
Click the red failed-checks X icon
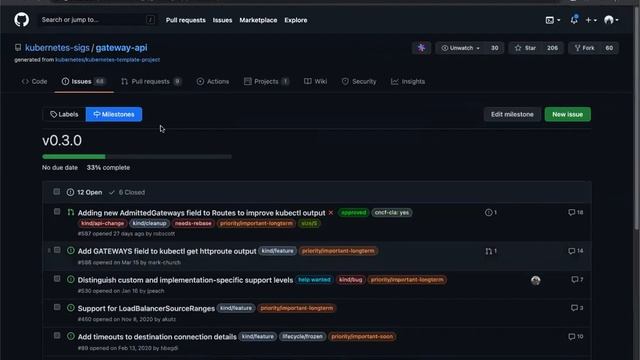tap(331, 213)
